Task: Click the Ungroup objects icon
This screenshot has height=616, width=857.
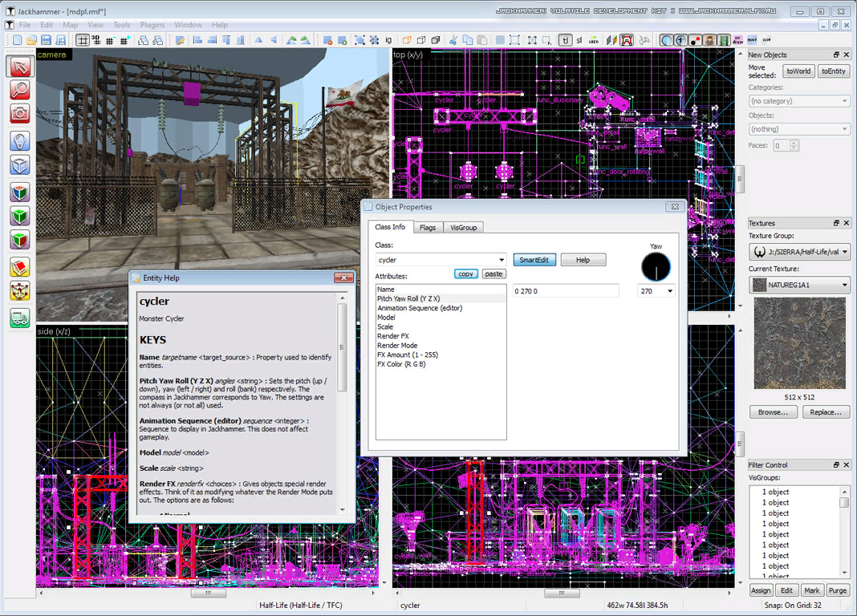Action: (375, 40)
